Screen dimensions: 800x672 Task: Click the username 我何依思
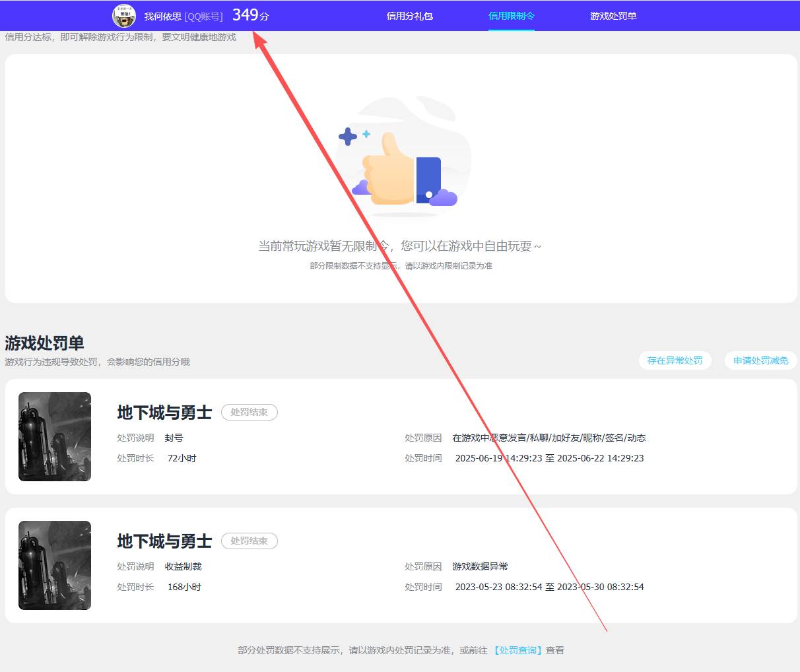coord(162,17)
